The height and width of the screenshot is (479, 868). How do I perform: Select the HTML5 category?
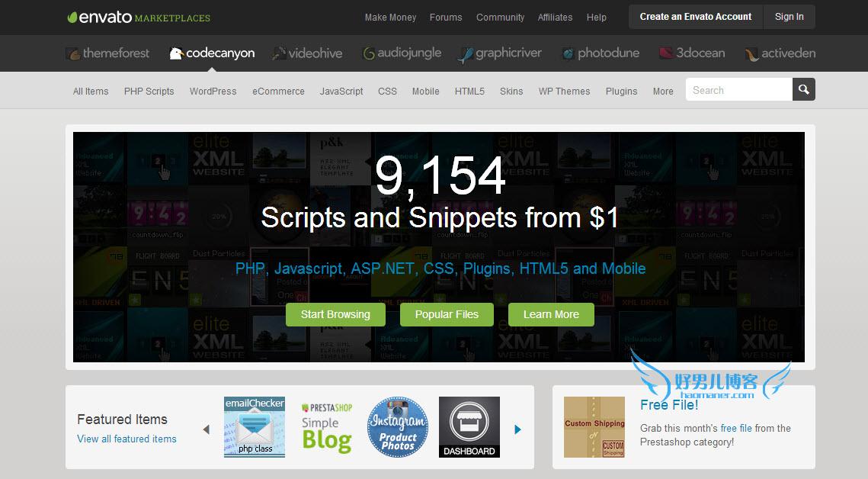pos(469,92)
